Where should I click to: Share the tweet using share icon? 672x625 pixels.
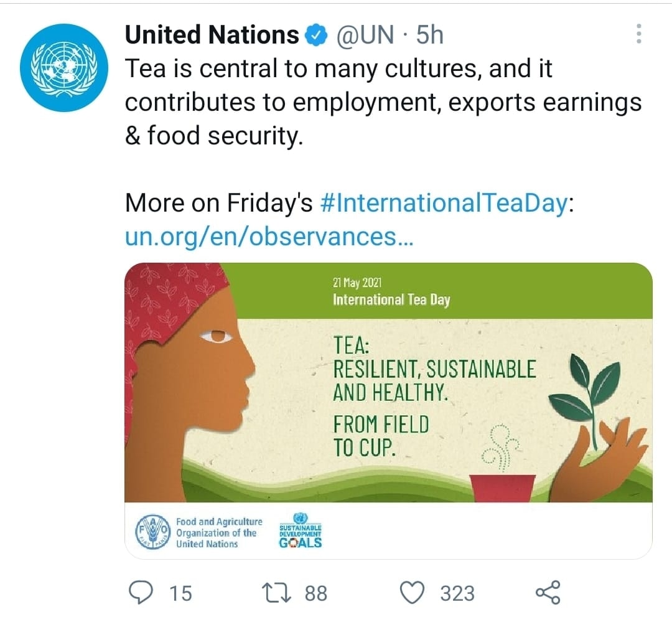(548, 593)
